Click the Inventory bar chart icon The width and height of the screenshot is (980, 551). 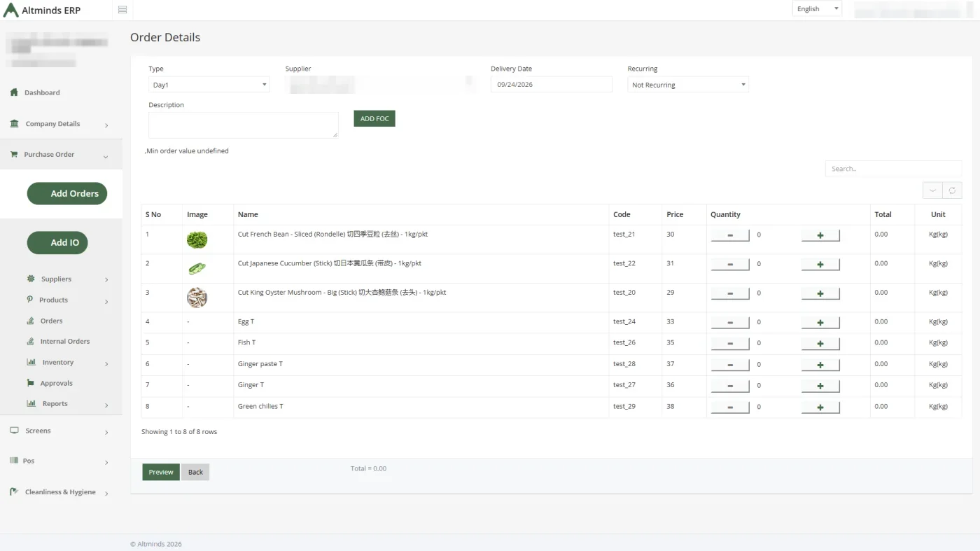point(31,362)
